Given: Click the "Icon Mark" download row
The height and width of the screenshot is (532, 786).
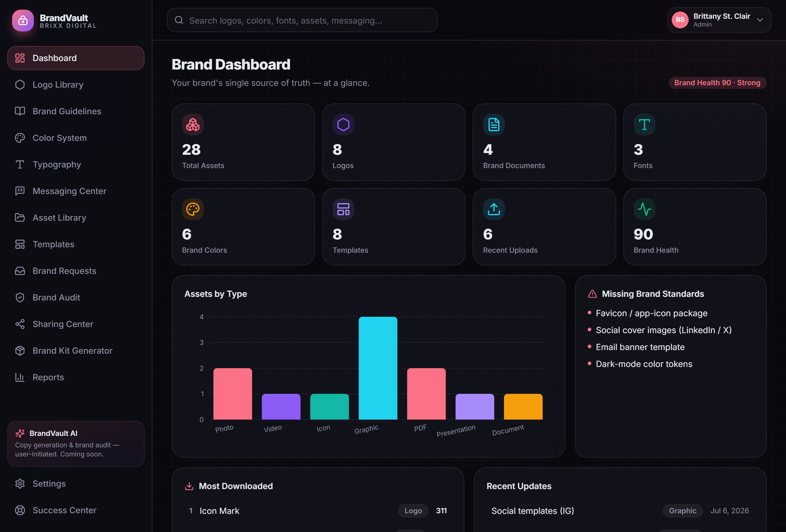Looking at the screenshot, I should pyautogui.click(x=318, y=511).
